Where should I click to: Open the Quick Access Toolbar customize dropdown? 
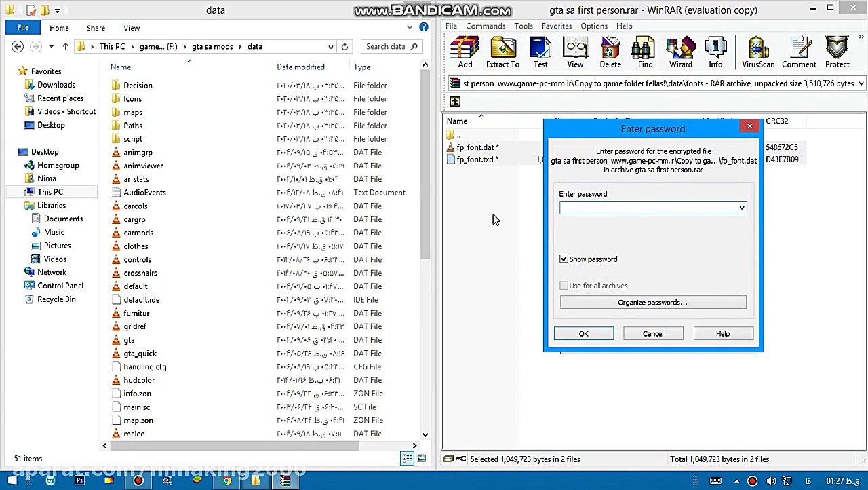(x=57, y=10)
